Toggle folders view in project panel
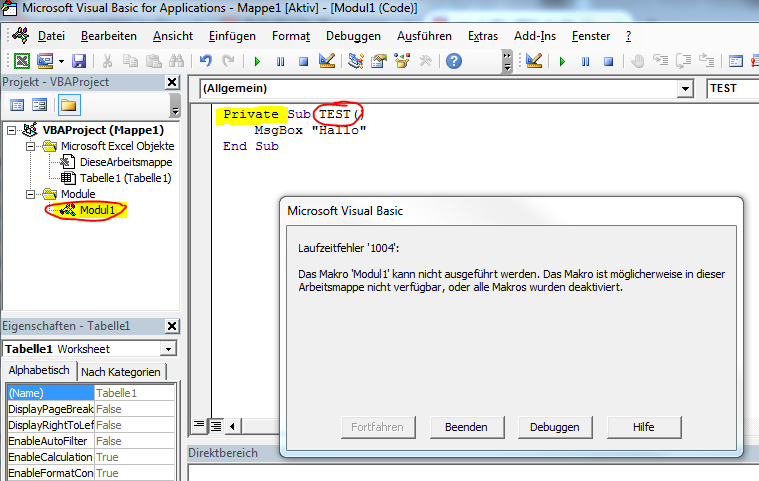 69,105
